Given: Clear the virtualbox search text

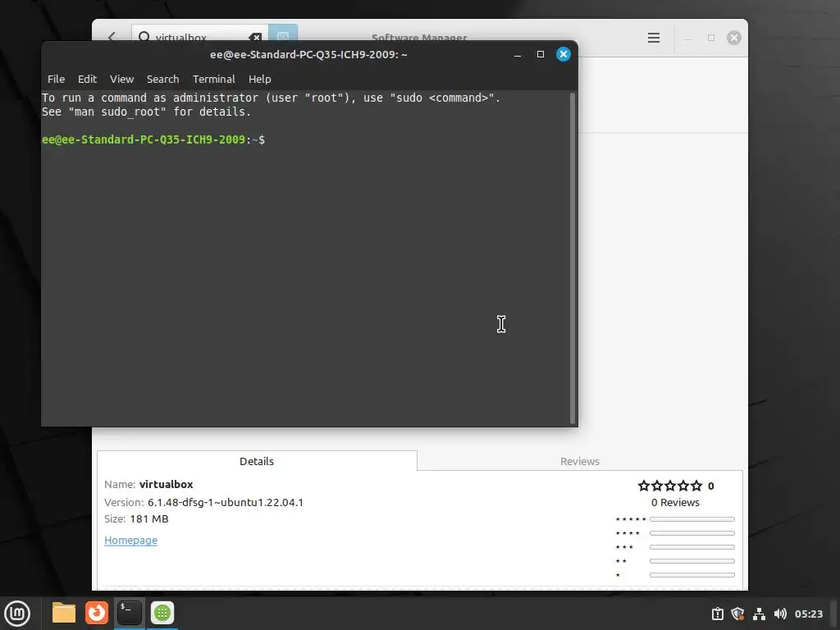Looking at the screenshot, I should point(255,37).
